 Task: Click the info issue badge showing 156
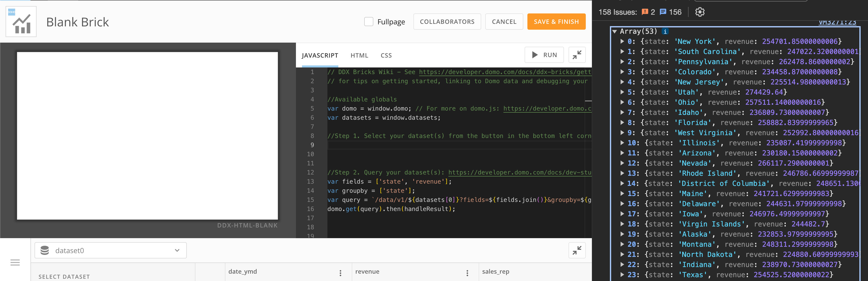671,12
